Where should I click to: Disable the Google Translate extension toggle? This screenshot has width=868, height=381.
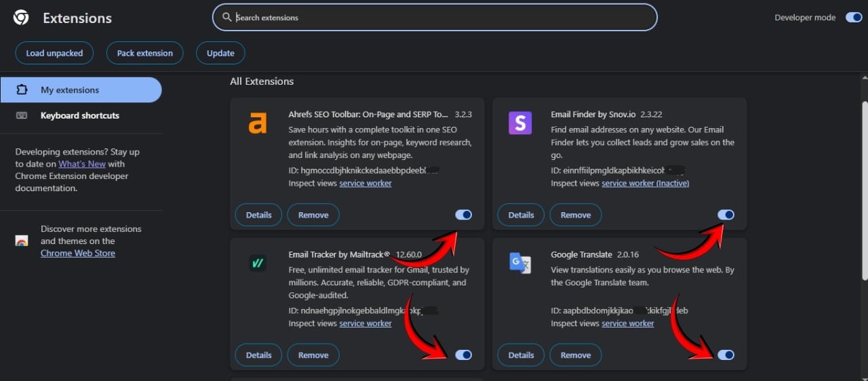pos(726,355)
